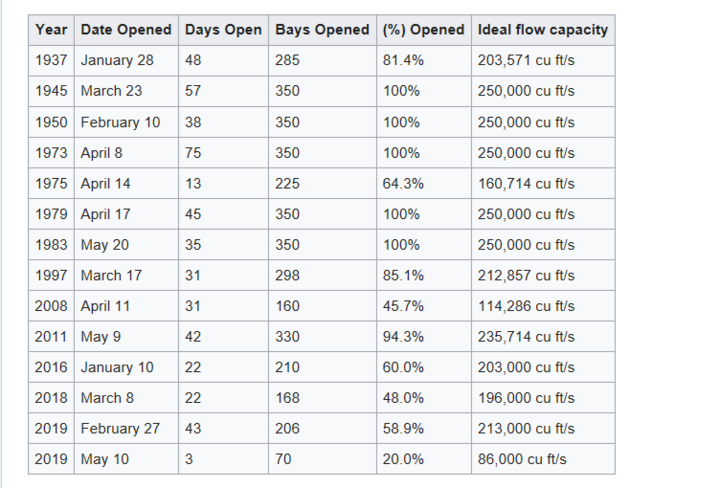Click the May 9 date cell
The image size is (720, 488).
[126, 337]
